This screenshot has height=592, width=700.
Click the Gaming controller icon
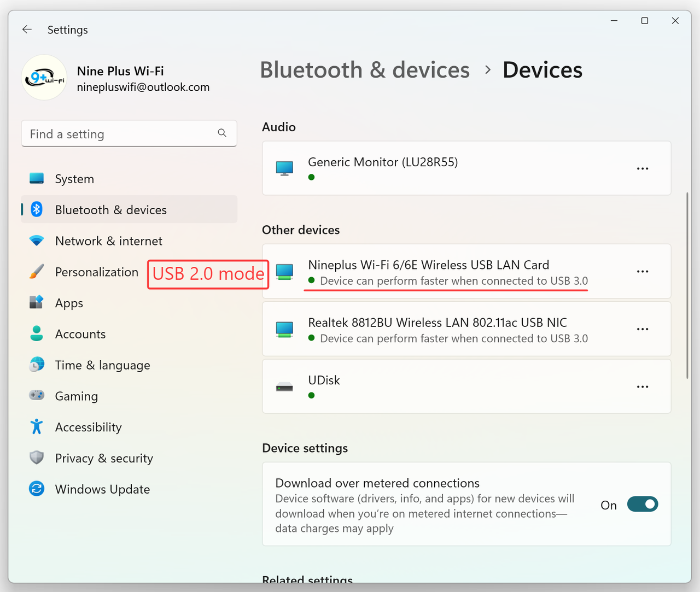(x=37, y=395)
